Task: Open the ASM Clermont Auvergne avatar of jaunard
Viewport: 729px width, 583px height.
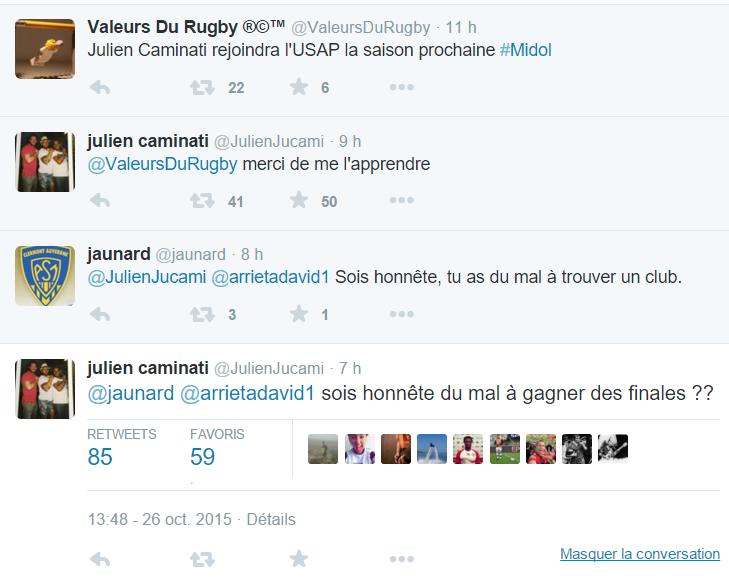Action: pyautogui.click(x=45, y=276)
